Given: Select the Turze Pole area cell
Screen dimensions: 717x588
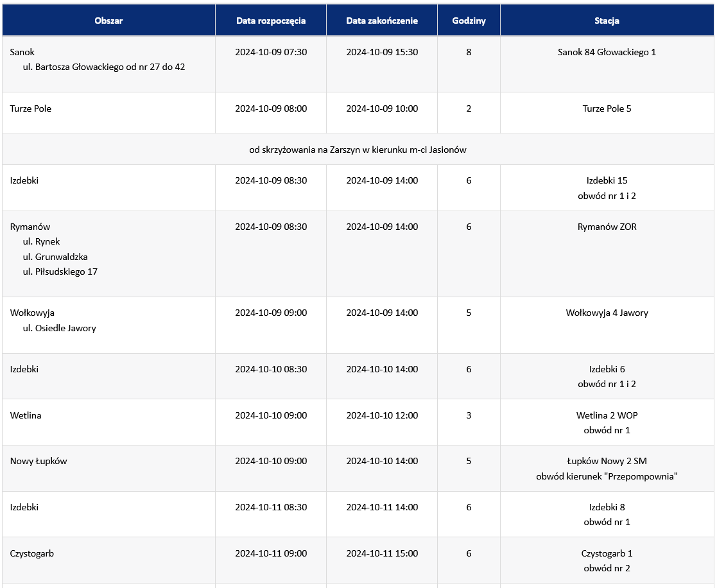Looking at the screenshot, I should pyautogui.click(x=109, y=113).
